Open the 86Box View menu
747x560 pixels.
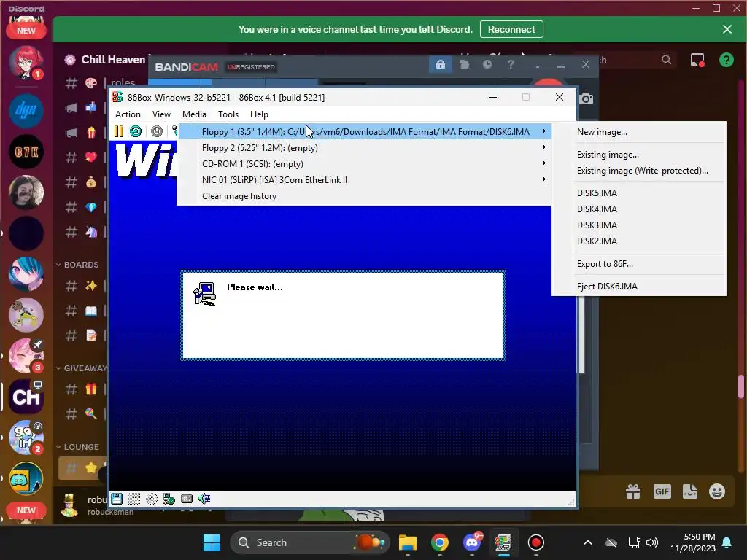click(x=161, y=114)
